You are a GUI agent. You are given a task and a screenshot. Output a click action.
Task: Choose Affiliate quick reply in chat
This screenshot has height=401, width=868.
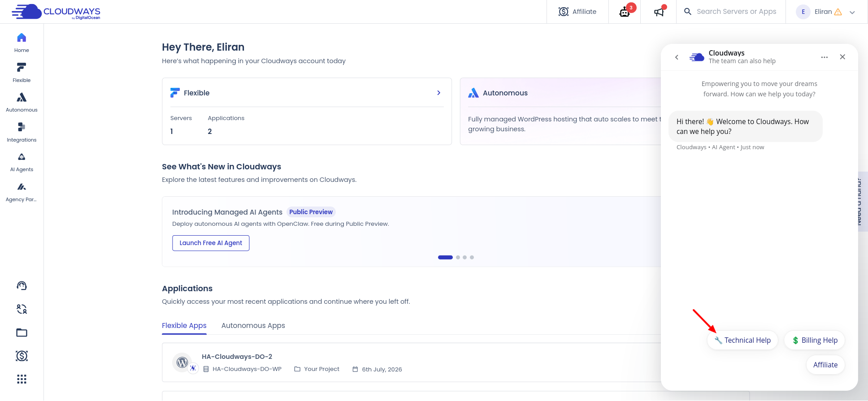[825, 365]
